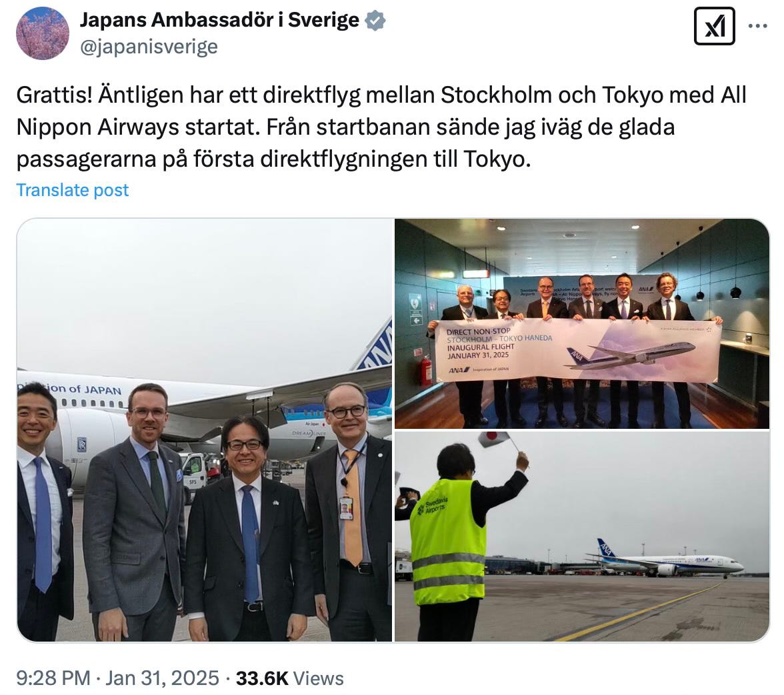Click the 33.6K Views count

289,678
